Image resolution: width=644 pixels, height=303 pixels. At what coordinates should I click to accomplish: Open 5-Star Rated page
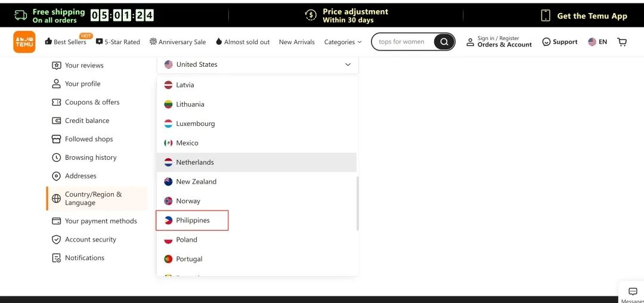pos(118,42)
